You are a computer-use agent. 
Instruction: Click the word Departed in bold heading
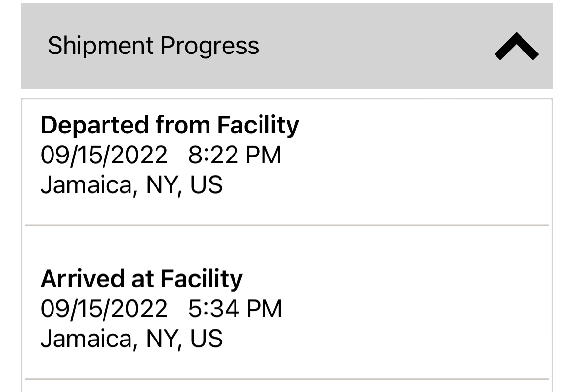95,125
